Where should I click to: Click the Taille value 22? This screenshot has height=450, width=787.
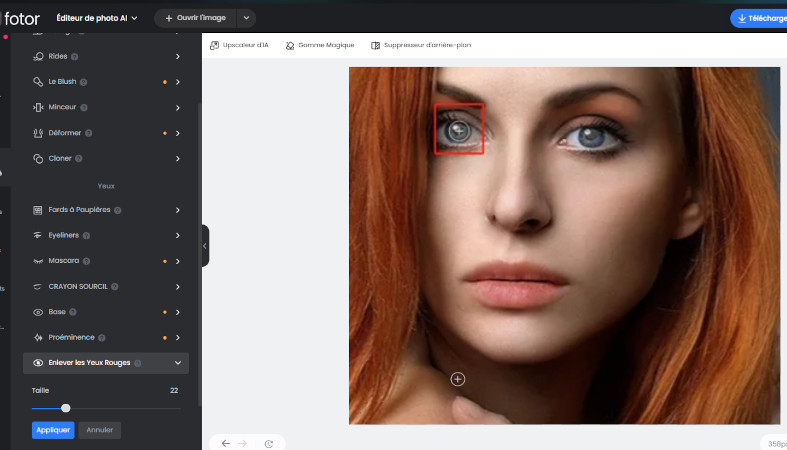[x=174, y=390]
